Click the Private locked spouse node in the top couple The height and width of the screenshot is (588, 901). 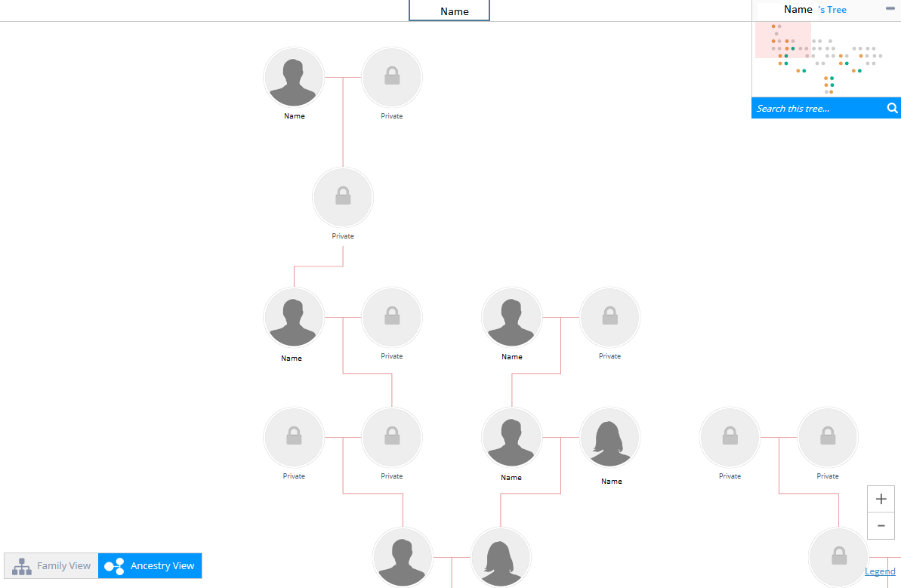392,77
